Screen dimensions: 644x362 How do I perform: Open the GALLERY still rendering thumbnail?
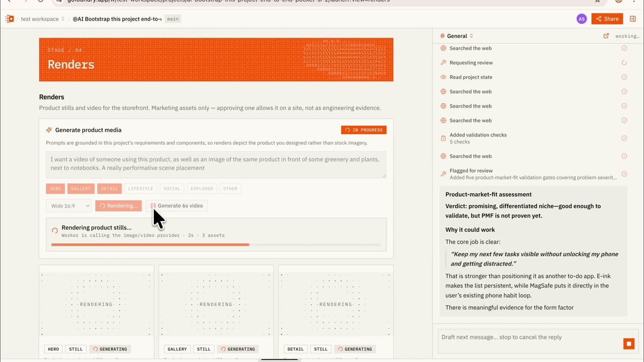click(216, 304)
